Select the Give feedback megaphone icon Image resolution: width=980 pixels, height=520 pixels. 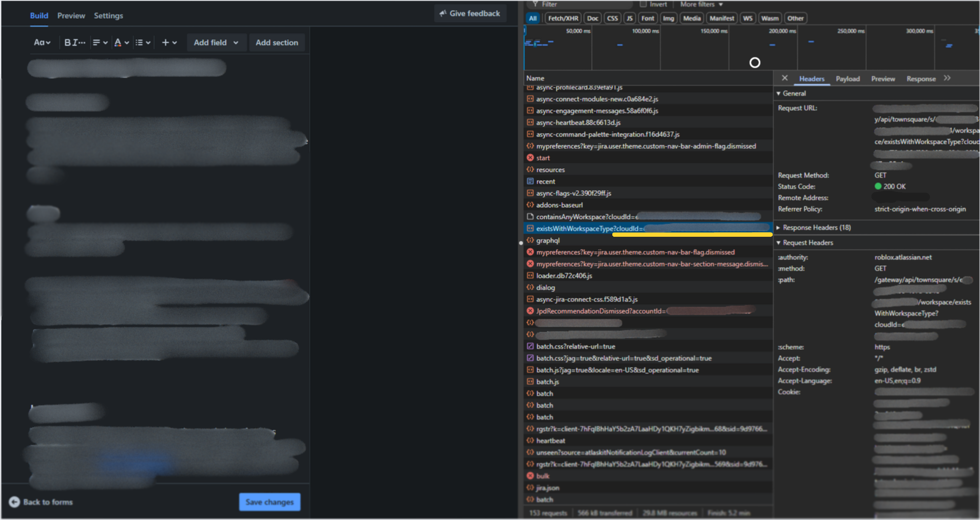point(442,13)
